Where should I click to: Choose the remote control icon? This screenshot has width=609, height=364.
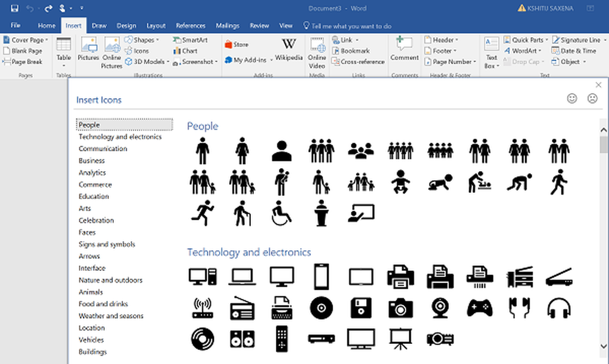coord(281,339)
